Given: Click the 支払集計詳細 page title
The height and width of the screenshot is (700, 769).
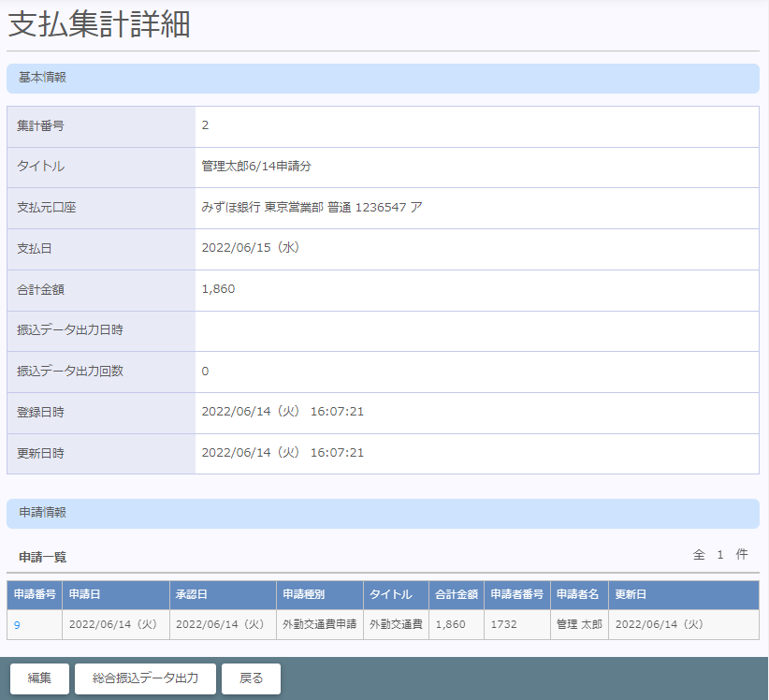Looking at the screenshot, I should 99,25.
